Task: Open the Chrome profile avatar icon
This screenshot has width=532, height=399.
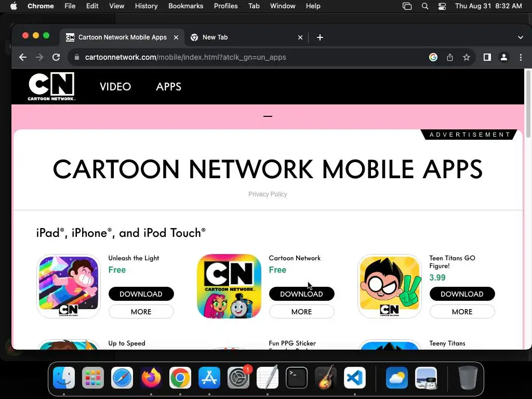Action: click(x=504, y=57)
